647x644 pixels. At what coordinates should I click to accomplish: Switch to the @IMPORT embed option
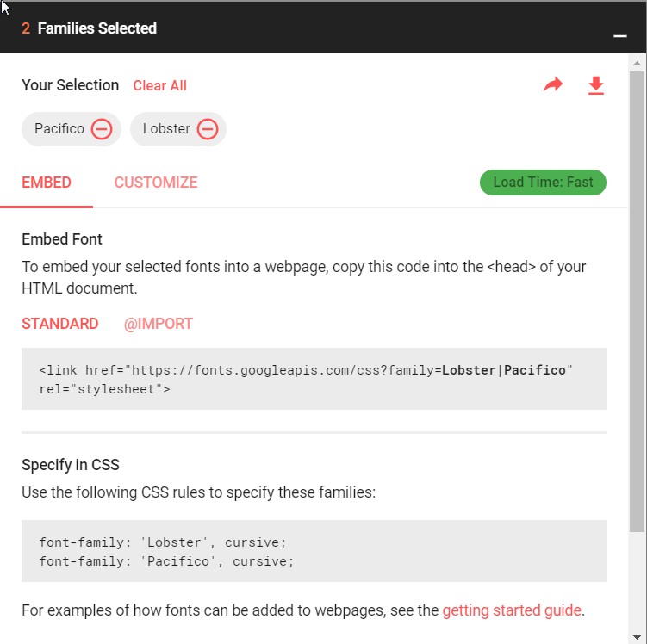[x=159, y=324]
